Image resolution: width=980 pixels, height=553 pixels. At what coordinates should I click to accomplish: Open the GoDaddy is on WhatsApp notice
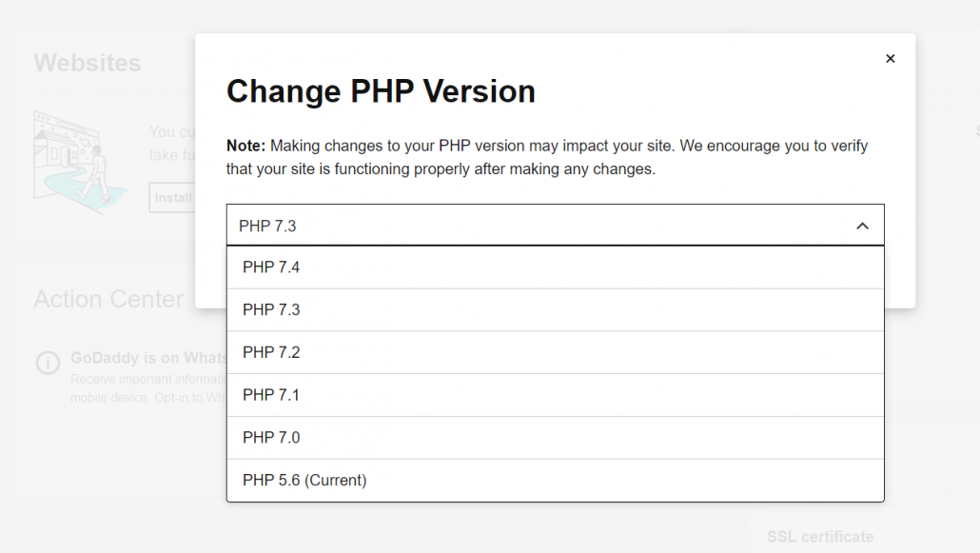pyautogui.click(x=148, y=358)
